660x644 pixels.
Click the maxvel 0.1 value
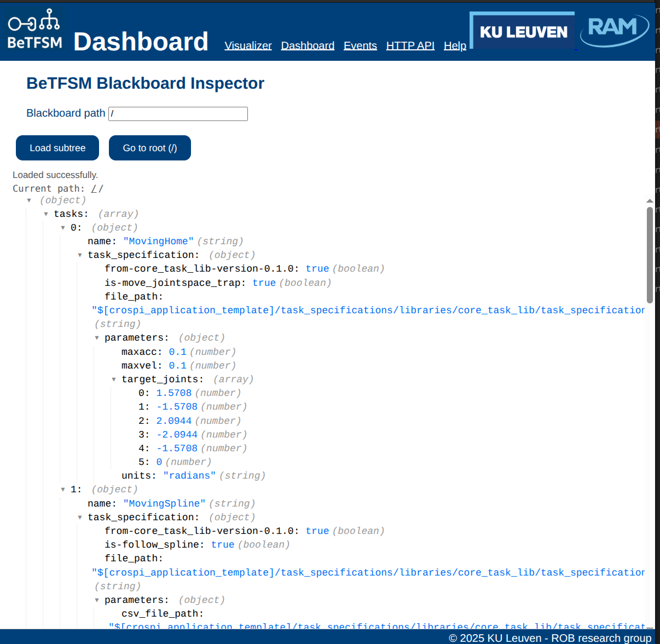click(x=177, y=366)
